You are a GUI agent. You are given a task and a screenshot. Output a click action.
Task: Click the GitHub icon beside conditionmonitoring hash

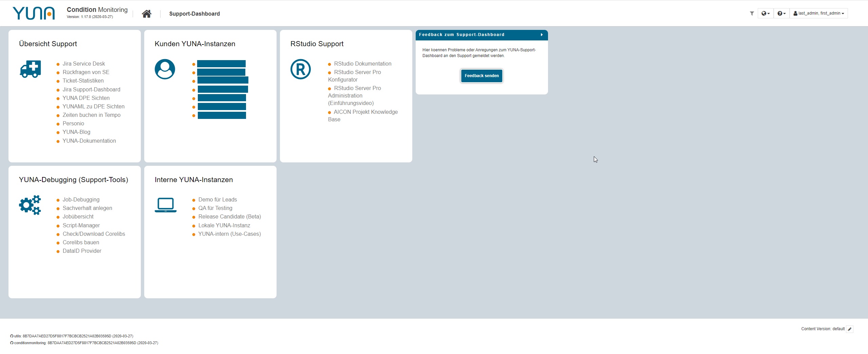coord(12,343)
